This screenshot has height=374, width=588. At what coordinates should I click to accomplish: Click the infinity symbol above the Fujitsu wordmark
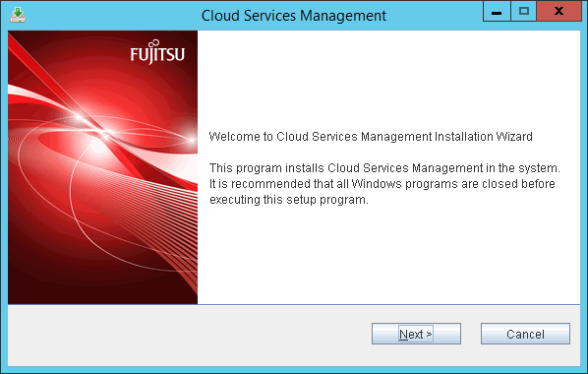pyautogui.click(x=155, y=43)
